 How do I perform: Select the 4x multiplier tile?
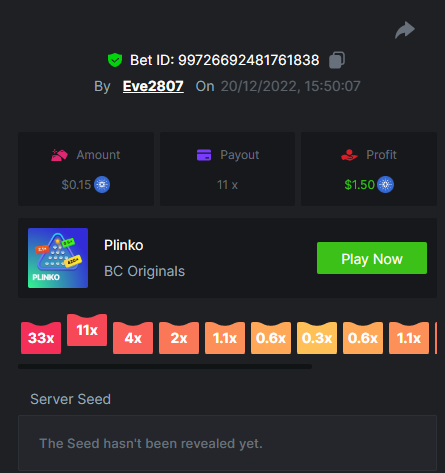pyautogui.click(x=133, y=338)
